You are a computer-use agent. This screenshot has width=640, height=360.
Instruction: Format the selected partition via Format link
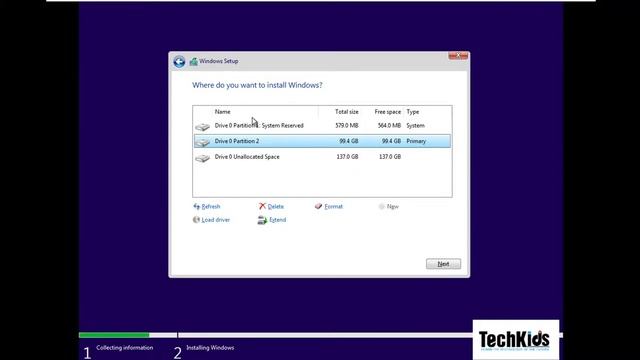click(x=333, y=207)
